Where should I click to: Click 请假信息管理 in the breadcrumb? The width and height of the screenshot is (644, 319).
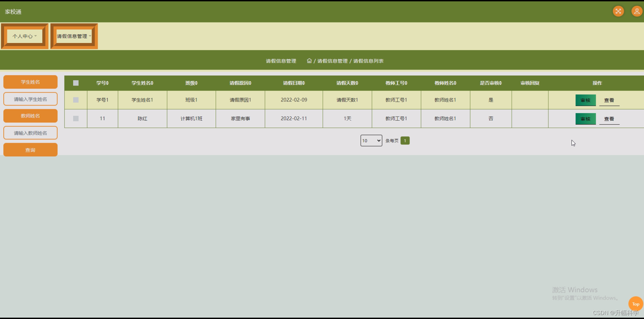pos(332,61)
